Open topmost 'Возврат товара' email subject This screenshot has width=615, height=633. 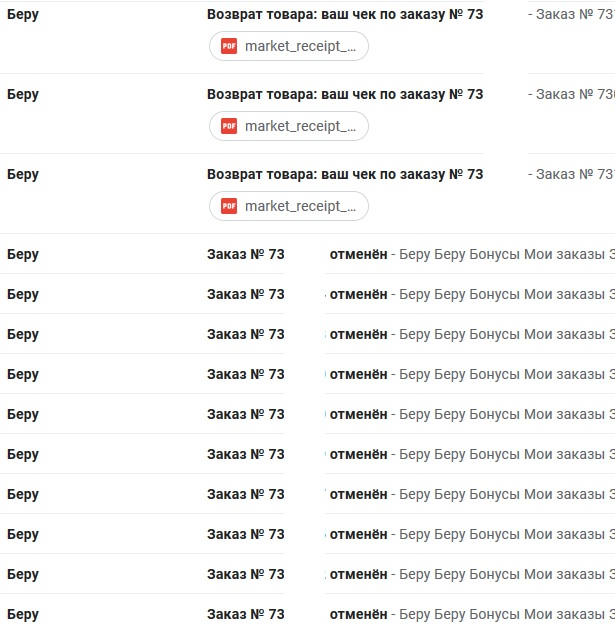click(345, 15)
